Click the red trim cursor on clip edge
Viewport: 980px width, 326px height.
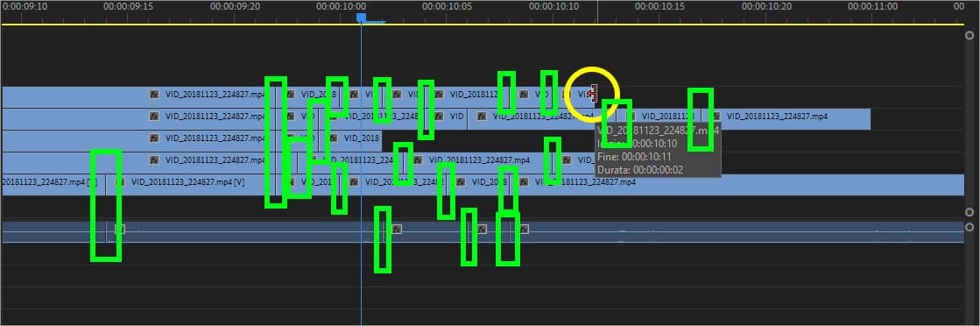click(591, 94)
